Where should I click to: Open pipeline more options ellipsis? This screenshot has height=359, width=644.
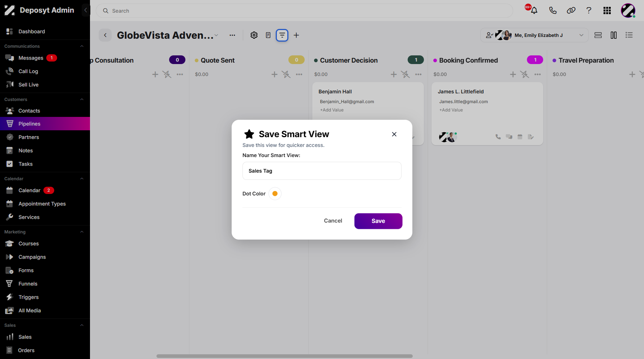(x=232, y=35)
